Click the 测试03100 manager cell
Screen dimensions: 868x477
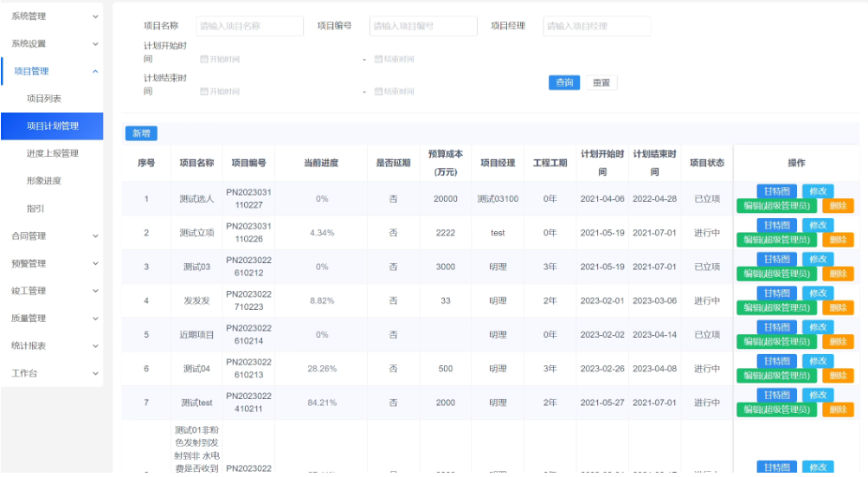[x=498, y=199]
